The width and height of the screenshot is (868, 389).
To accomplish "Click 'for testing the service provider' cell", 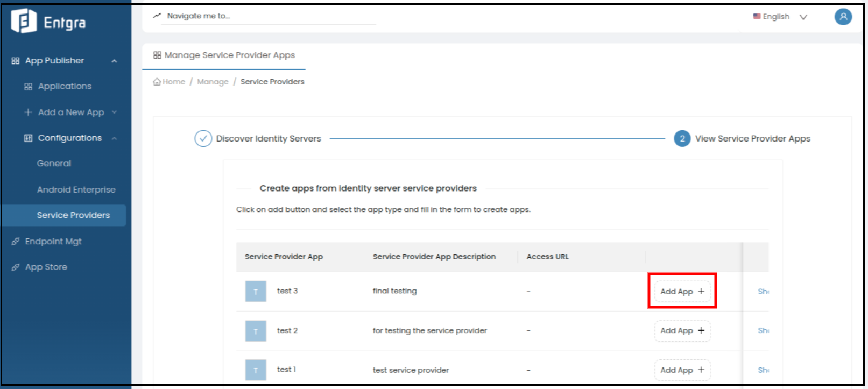I will coord(429,330).
